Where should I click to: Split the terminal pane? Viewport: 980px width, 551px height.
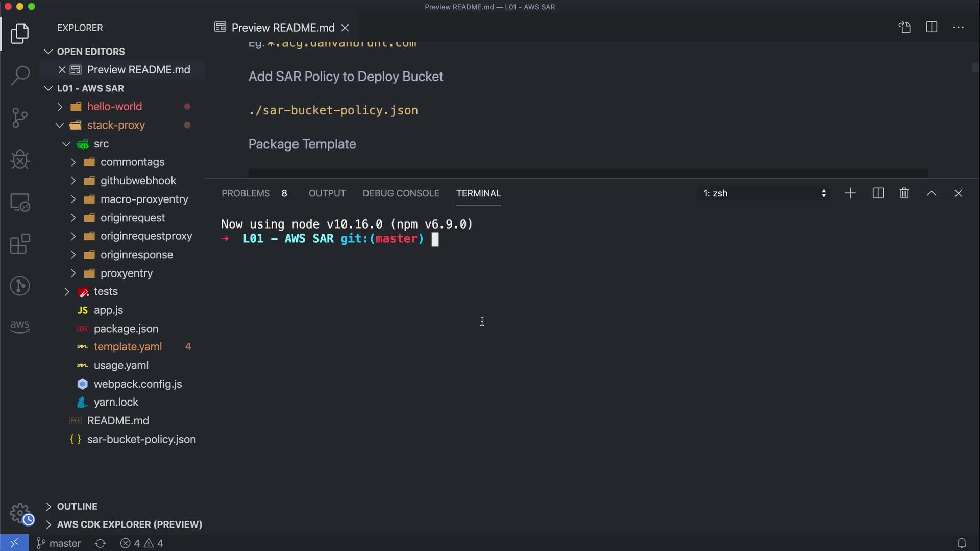(878, 193)
